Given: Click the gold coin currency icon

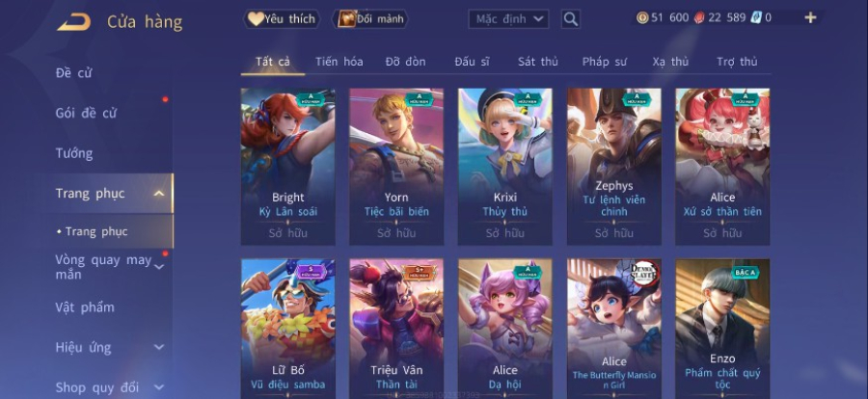Looking at the screenshot, I should pyautogui.click(x=642, y=17).
